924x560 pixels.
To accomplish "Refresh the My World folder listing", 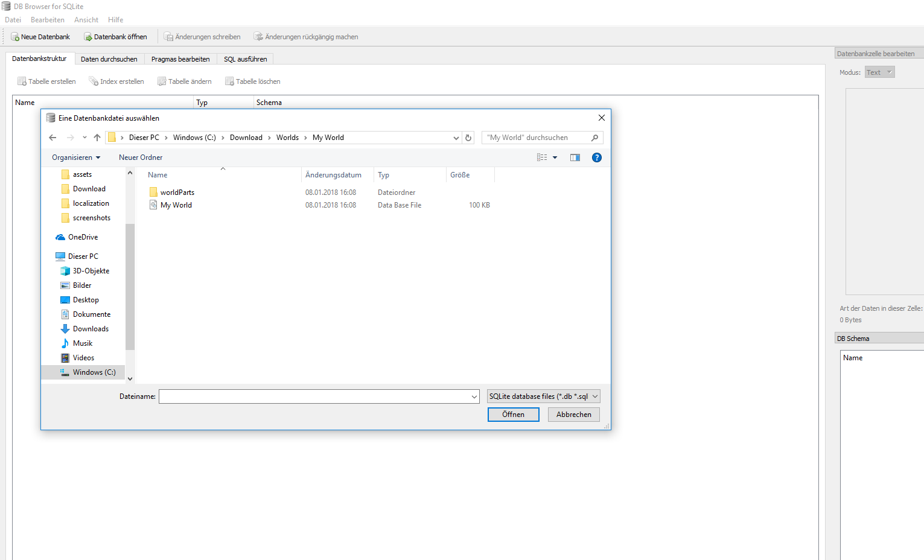I will (x=468, y=138).
